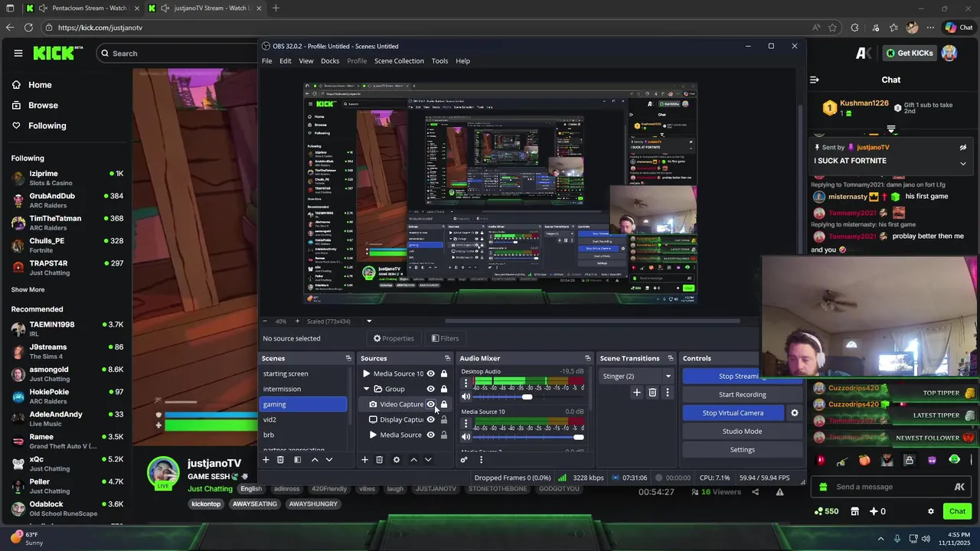Add a scene transition with plus icon

(x=636, y=393)
